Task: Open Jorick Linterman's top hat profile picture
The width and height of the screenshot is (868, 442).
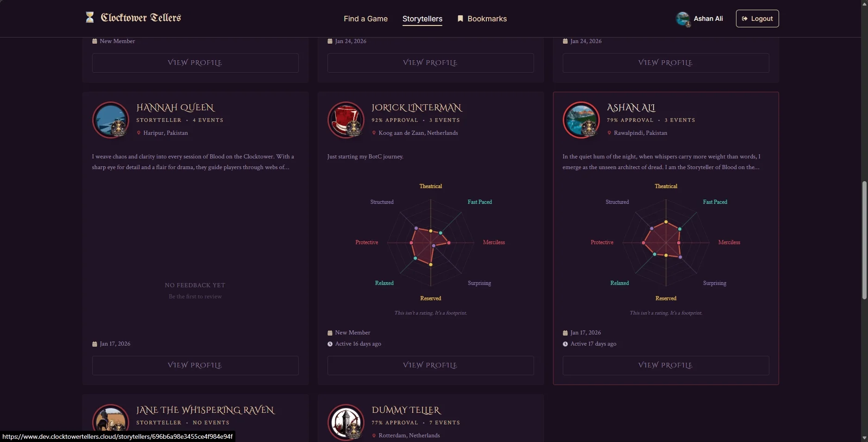Action: pos(346,120)
